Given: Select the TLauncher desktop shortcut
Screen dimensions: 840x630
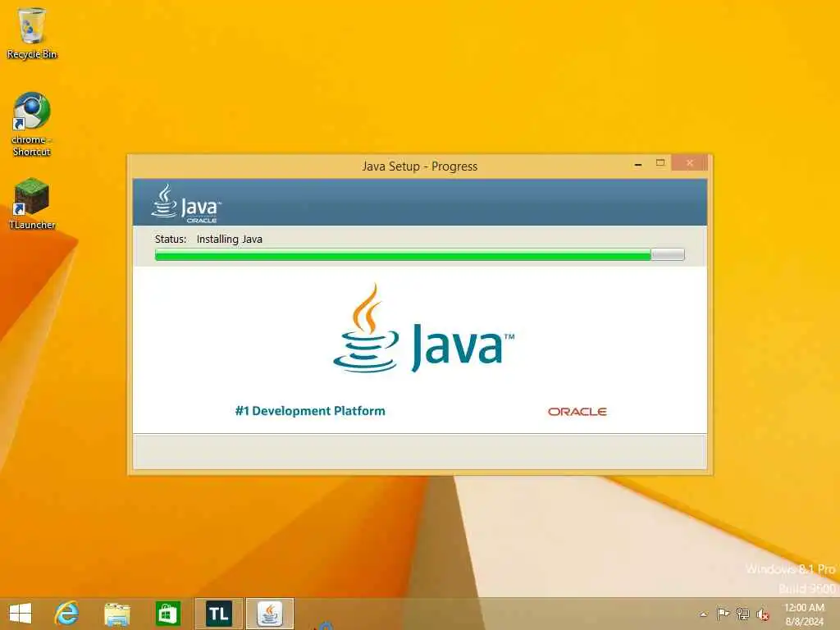Looking at the screenshot, I should 32,204.
